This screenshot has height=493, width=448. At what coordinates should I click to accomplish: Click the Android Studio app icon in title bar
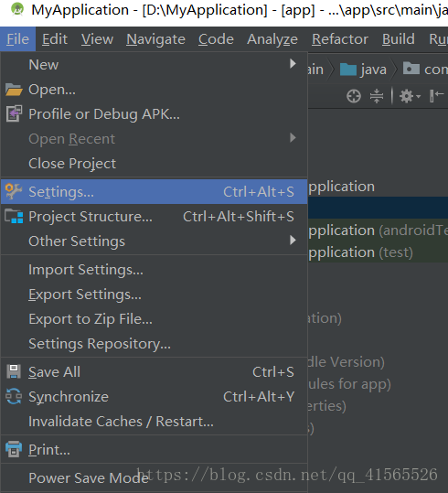[17, 9]
